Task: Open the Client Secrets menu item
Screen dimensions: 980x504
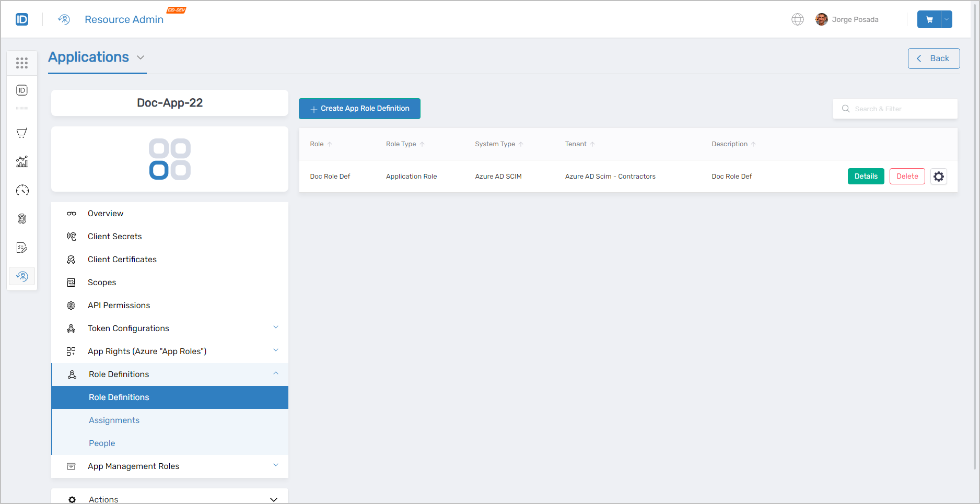Action: (x=114, y=236)
